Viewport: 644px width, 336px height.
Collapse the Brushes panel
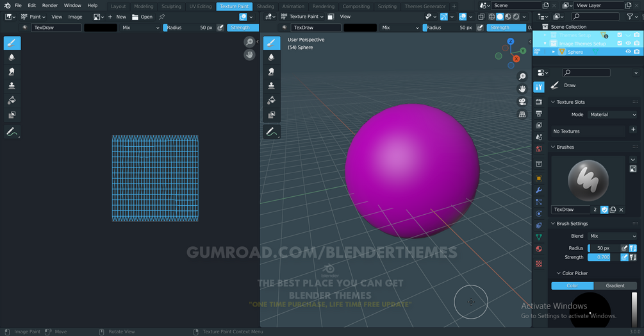pyautogui.click(x=553, y=147)
